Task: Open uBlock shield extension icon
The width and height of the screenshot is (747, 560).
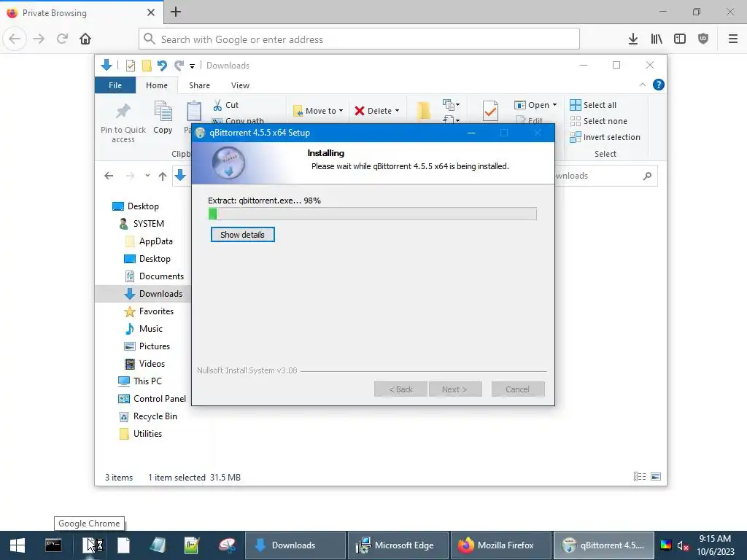Action: (x=703, y=39)
